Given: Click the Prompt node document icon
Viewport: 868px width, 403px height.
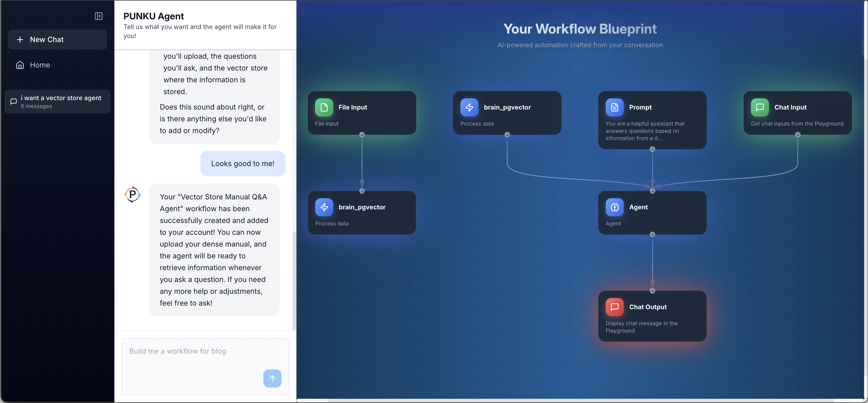Looking at the screenshot, I should pos(615,107).
